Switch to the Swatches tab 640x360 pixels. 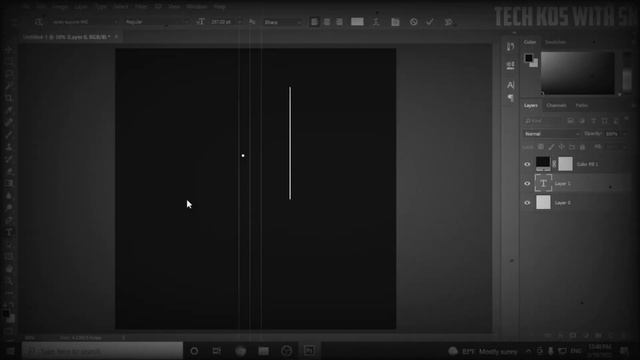(556, 42)
